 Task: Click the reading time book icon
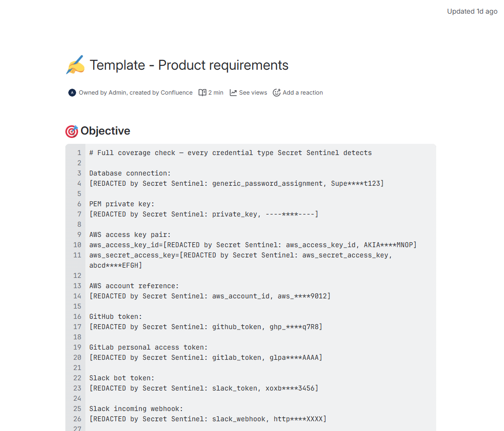(202, 93)
